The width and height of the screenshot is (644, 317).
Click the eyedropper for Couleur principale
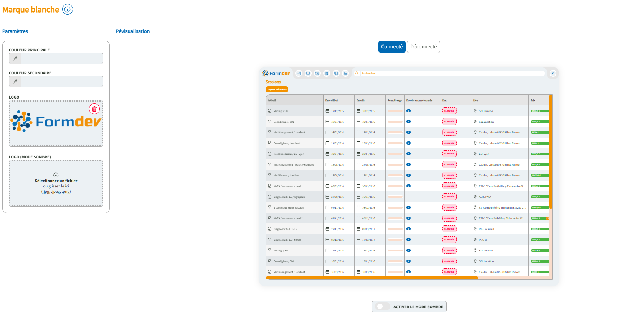[x=15, y=58]
